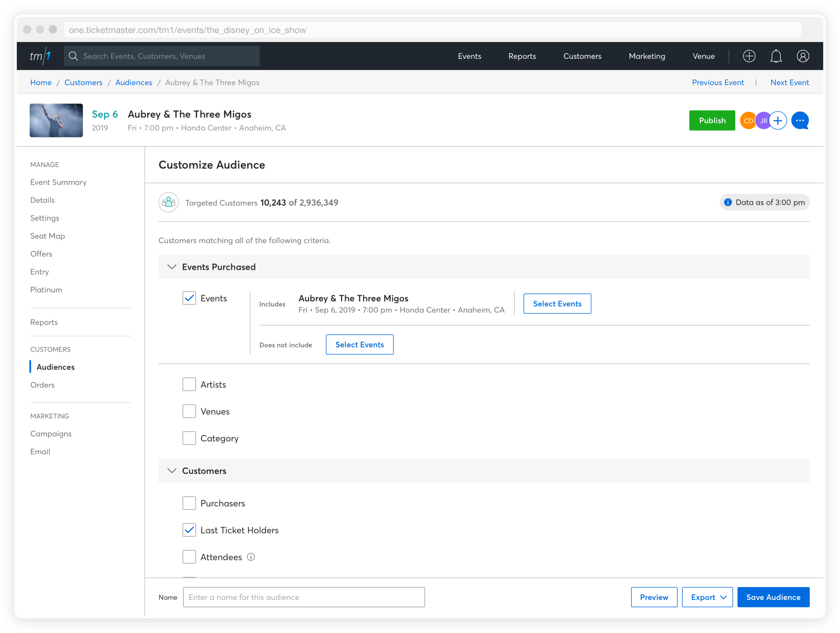The height and width of the screenshot is (633, 840).
Task: Uncheck Last Ticket Holders checkbox
Action: [189, 530]
